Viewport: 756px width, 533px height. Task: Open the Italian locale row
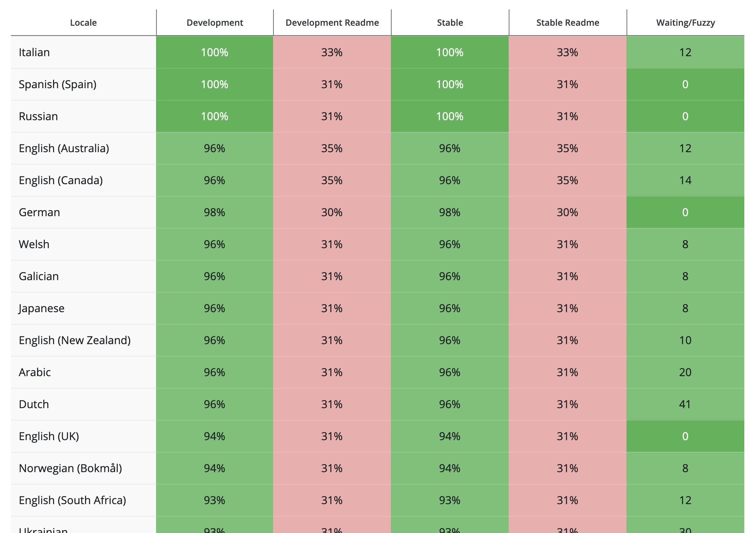pyautogui.click(x=34, y=52)
